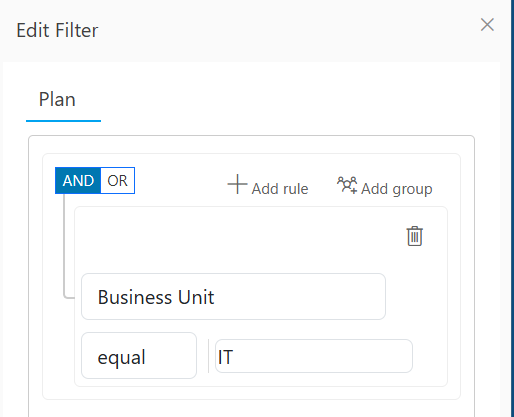Open the equal operator dropdown
This screenshot has width=514, height=417.
[x=139, y=355]
